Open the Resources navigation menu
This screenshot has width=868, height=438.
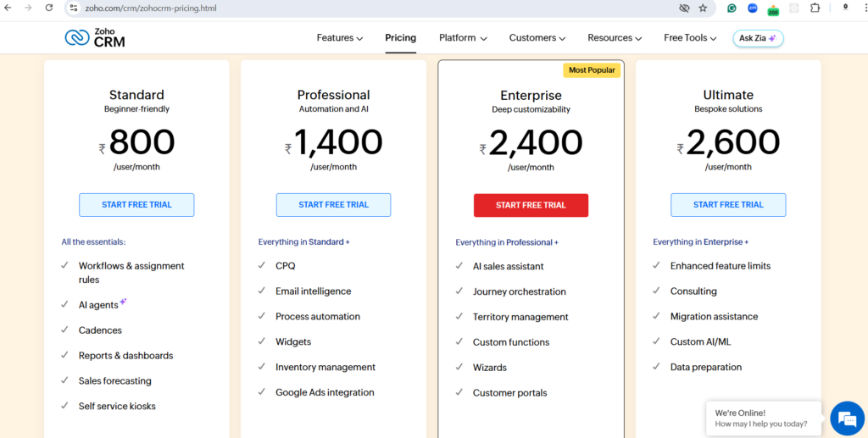coord(615,38)
